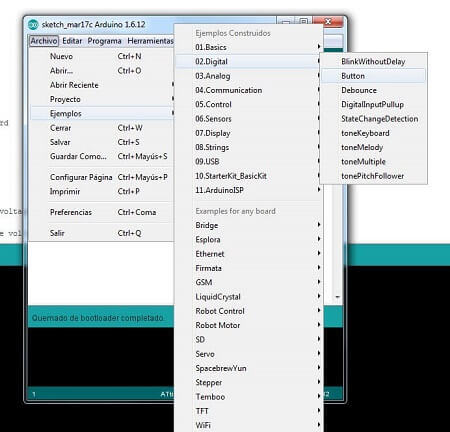Select Salir to quit
Screen dimensions: 450x432
pyautogui.click(x=102, y=233)
